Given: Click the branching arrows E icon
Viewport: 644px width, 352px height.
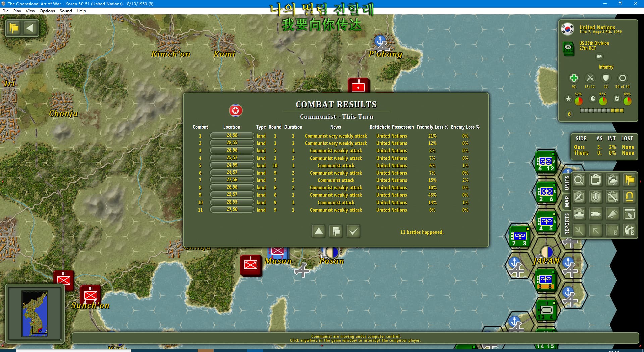Looking at the screenshot, I should [629, 231].
